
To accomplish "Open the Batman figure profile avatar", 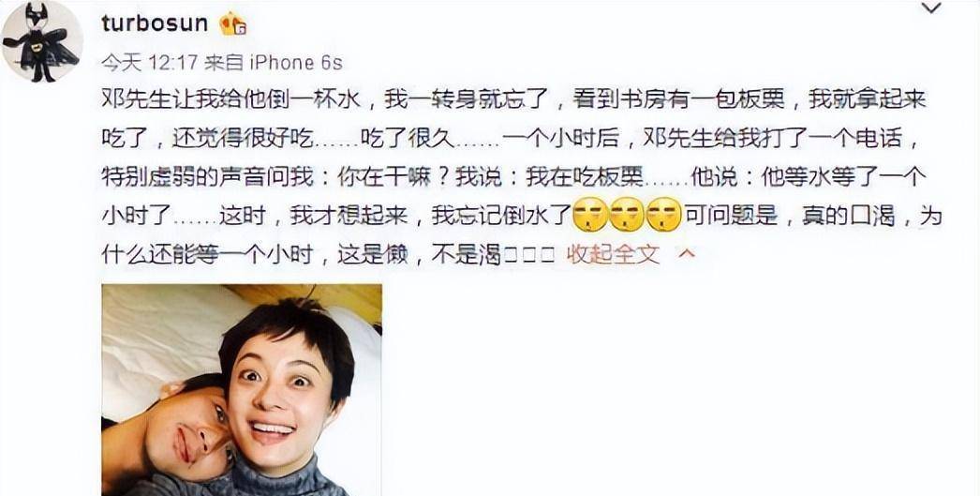I will pos(41,41).
